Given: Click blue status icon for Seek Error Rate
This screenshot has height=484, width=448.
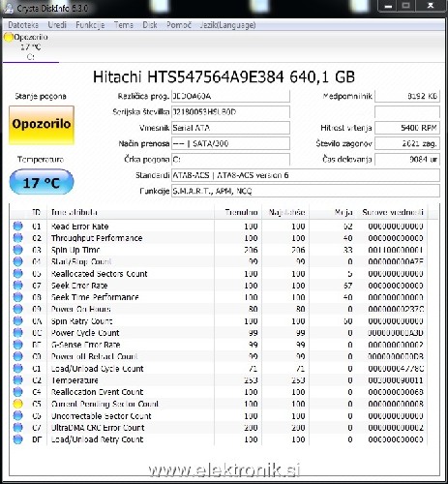Looking at the screenshot, I should pos(17,286).
